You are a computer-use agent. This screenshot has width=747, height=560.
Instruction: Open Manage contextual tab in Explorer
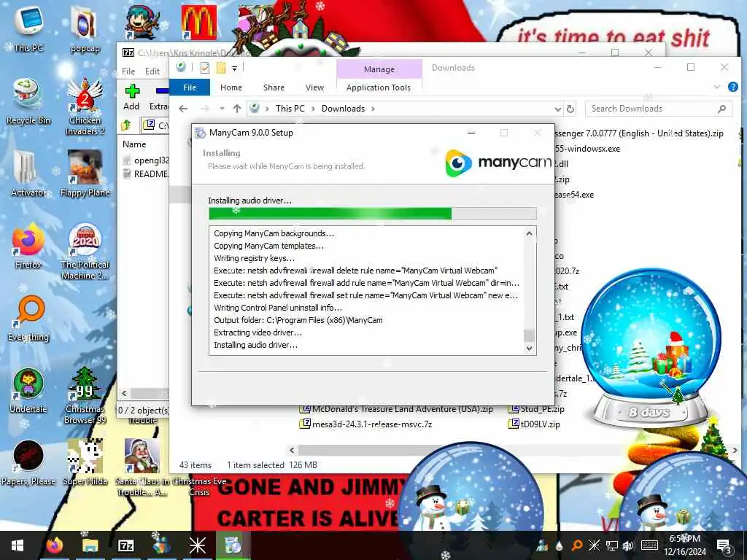tap(379, 69)
